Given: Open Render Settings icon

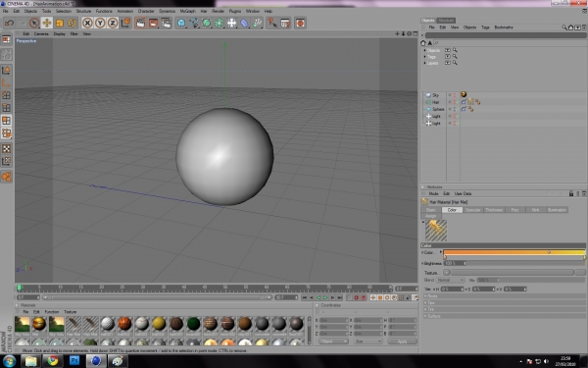Looking at the screenshot, I should pos(166,23).
